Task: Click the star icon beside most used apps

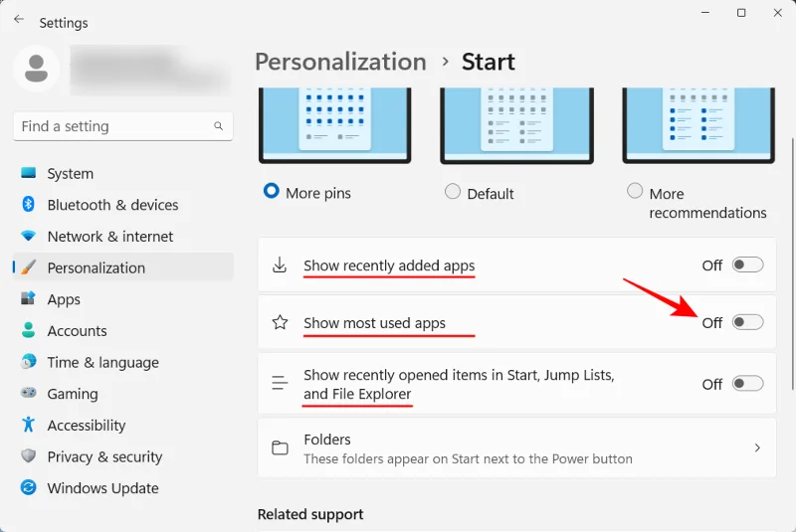Action: [x=280, y=322]
